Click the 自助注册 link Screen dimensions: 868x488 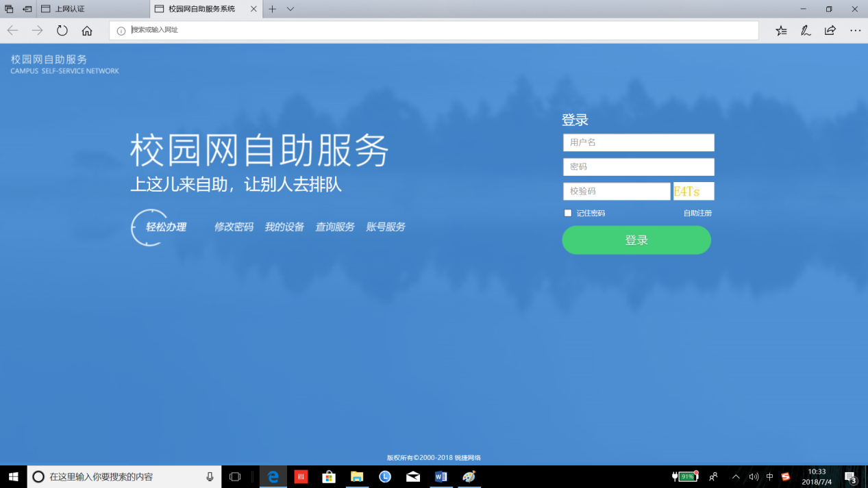(x=697, y=213)
